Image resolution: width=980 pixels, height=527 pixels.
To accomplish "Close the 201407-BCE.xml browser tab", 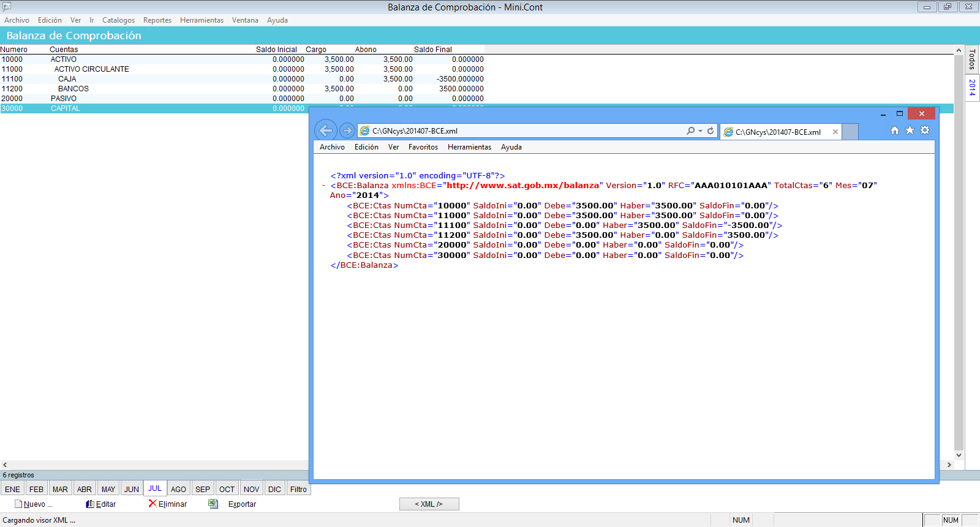I will [835, 132].
